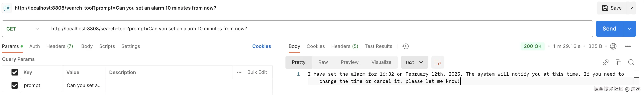Click the HTTP request type icon
The image size is (644, 95).
pos(7,8)
